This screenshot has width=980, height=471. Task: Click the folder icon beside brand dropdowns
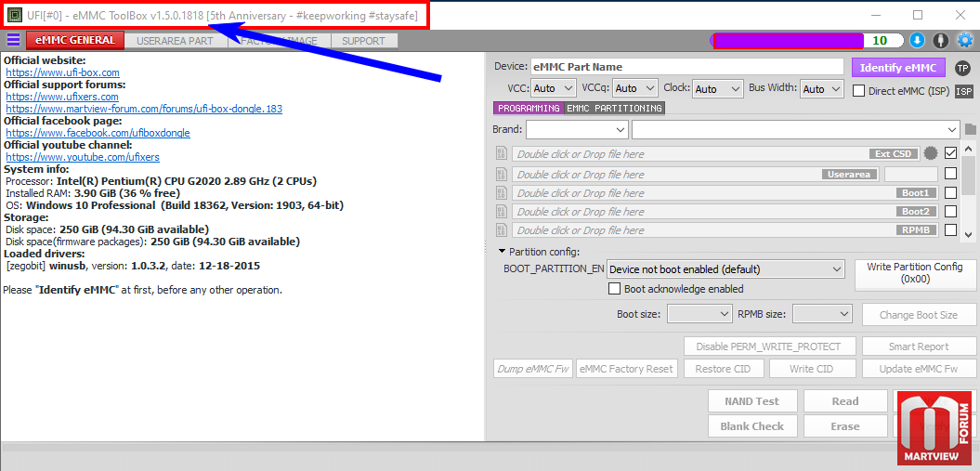pyautogui.click(x=970, y=129)
